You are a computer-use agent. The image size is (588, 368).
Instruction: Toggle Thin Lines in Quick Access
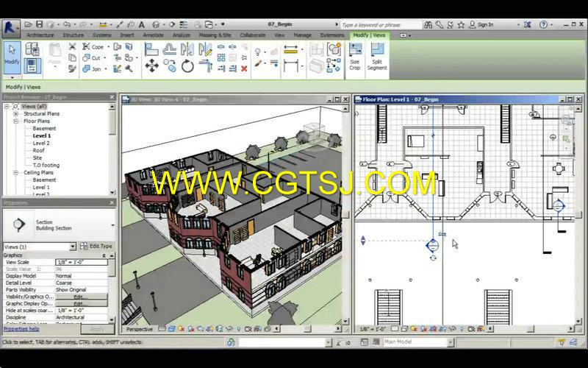tap(183, 25)
